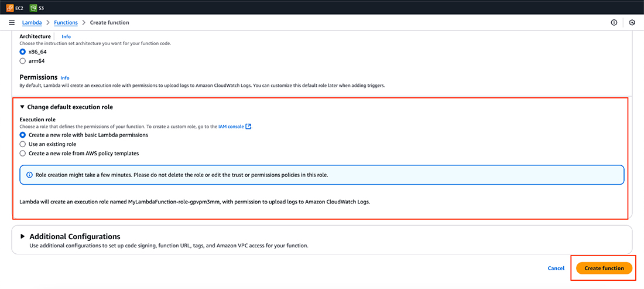The image size is (644, 289).
Task: Open the EC2 service shortcut icon
Action: tap(10, 8)
